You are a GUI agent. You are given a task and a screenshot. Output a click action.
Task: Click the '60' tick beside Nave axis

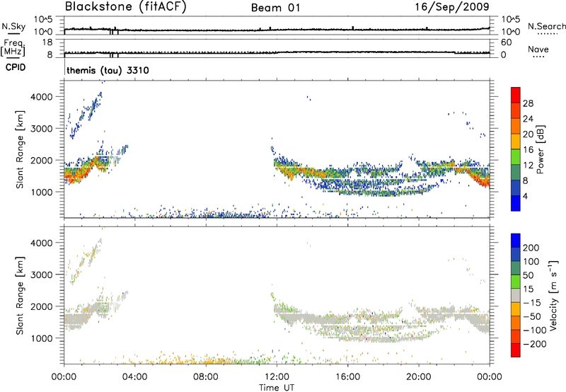506,42
